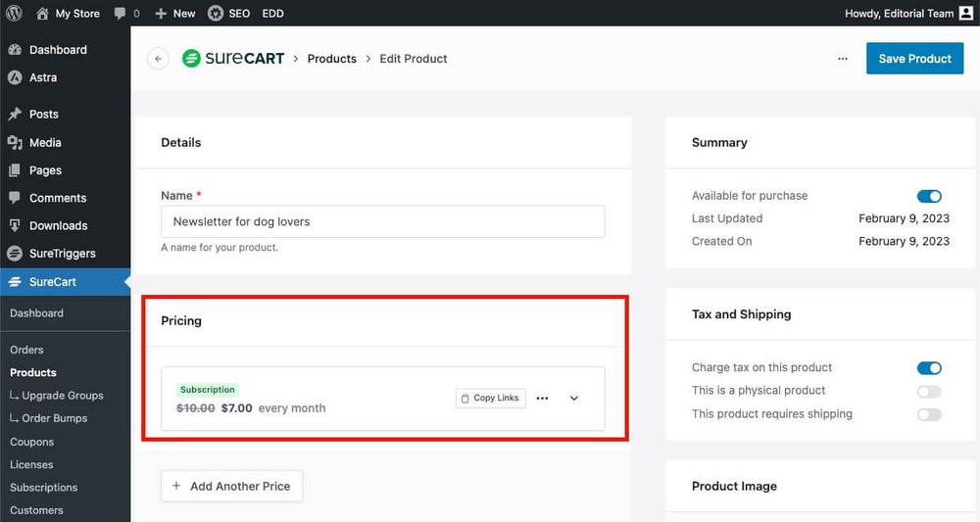Viewport: 980px width, 522px height.
Task: Click the Dashboard gauge icon in sidebar
Action: [x=15, y=50]
